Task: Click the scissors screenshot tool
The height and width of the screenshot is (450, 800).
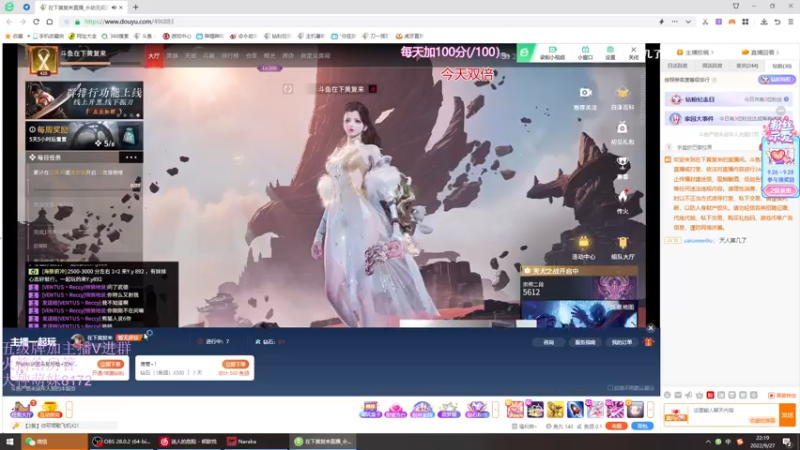Action: pos(705,22)
